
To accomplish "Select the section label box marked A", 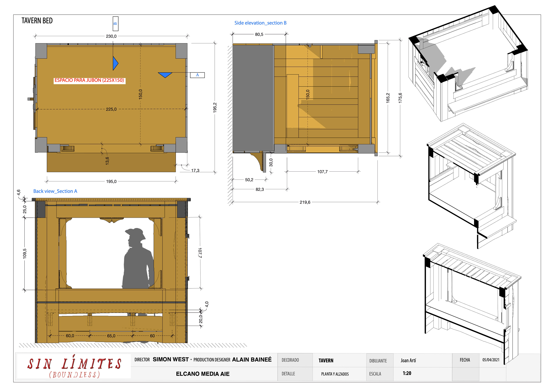I will click(197, 75).
